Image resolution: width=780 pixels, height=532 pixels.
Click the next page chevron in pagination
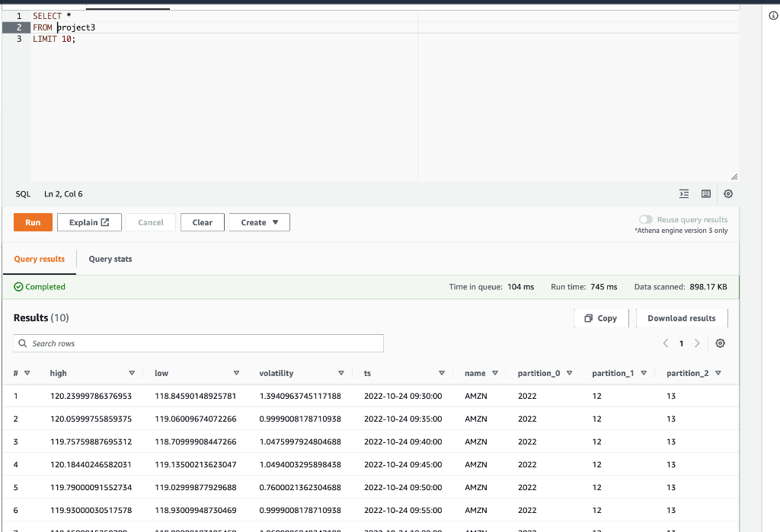tap(698, 343)
